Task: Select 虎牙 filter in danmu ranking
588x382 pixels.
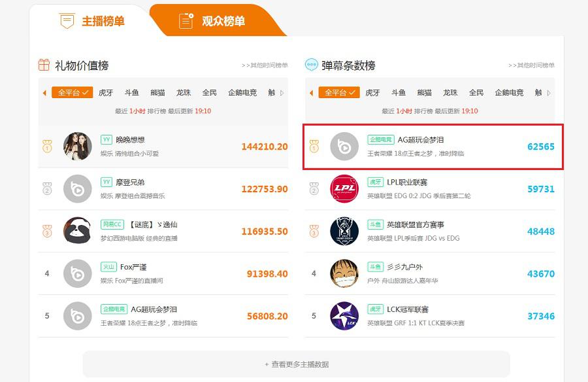Action: pos(373,92)
